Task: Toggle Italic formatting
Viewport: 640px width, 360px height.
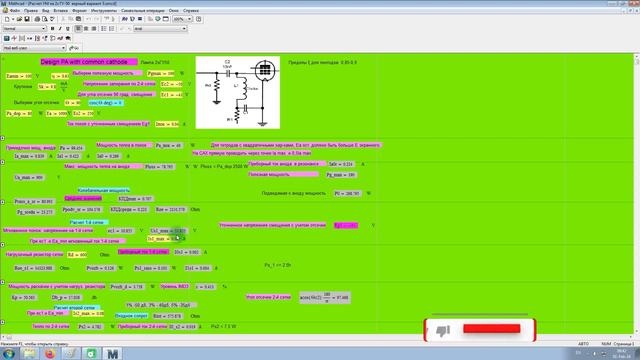Action: [x=60, y=29]
